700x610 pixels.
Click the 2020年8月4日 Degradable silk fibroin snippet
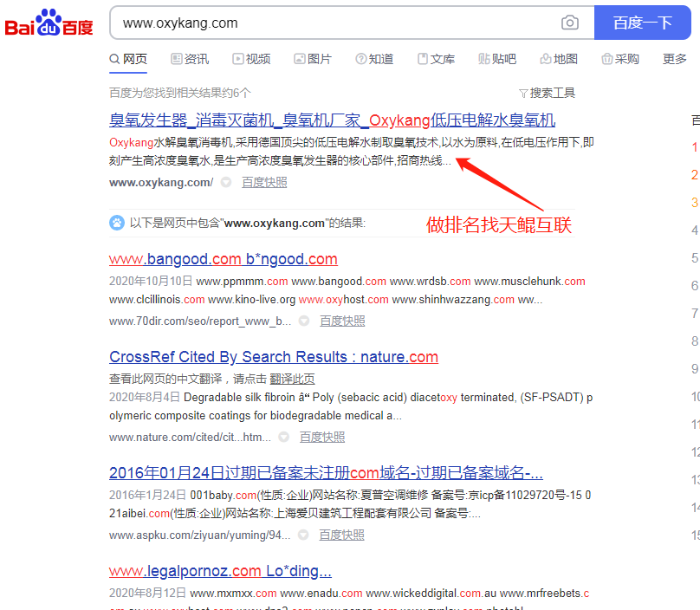click(351, 406)
